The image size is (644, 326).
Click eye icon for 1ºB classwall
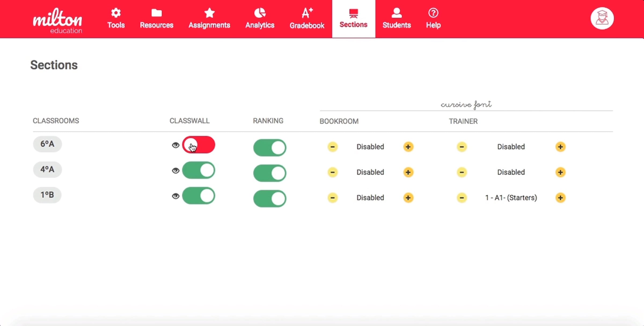[175, 196]
